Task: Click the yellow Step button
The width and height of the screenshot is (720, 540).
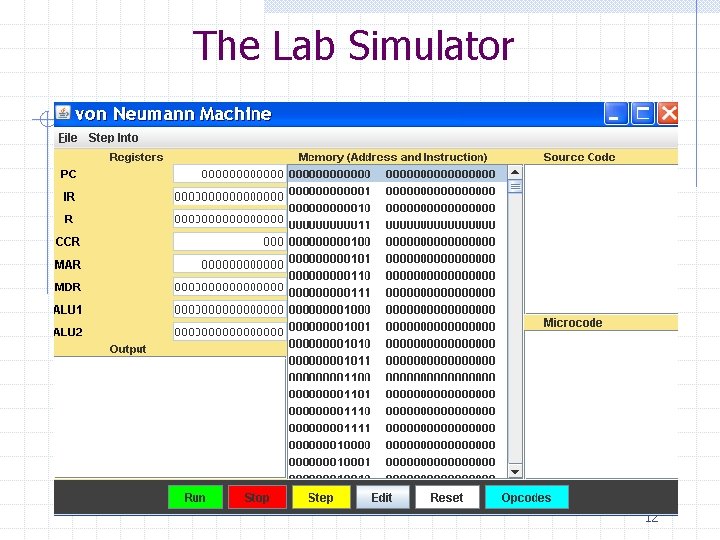Action: (321, 497)
